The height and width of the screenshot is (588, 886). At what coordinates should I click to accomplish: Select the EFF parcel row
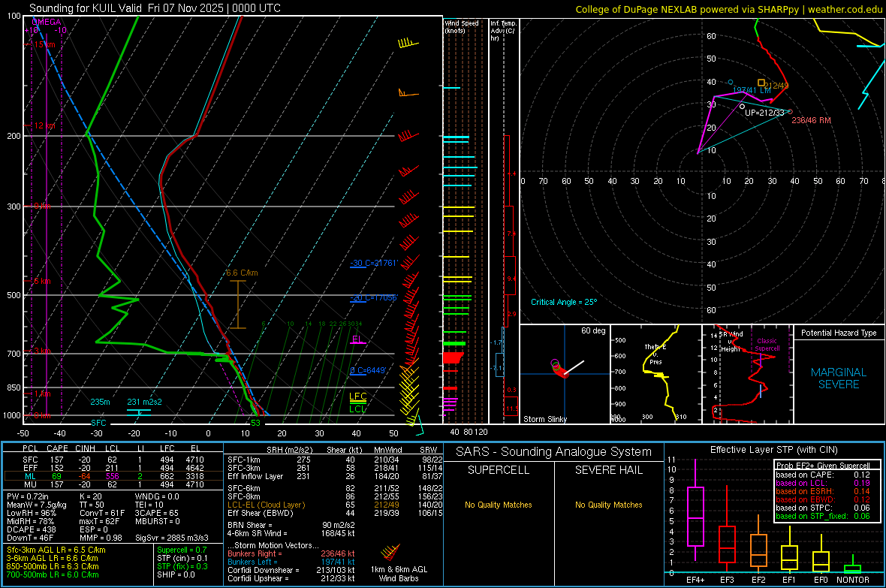pyautogui.click(x=113, y=468)
